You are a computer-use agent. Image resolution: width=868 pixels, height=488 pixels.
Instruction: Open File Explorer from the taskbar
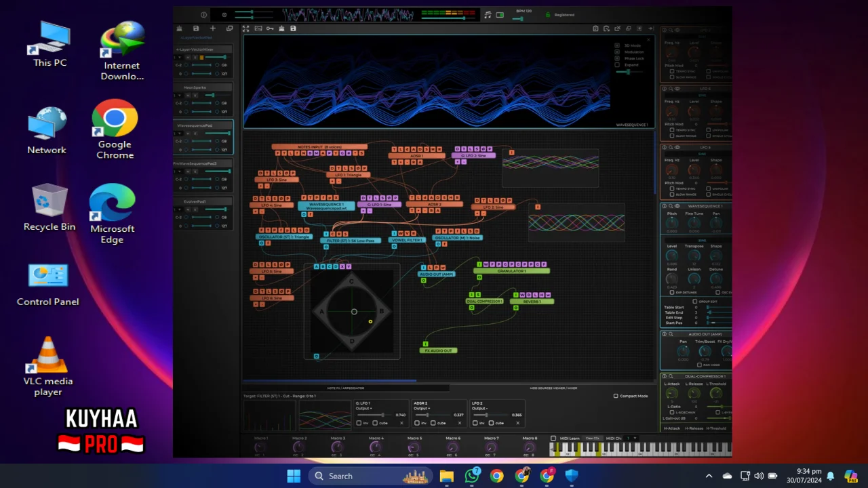(446, 476)
